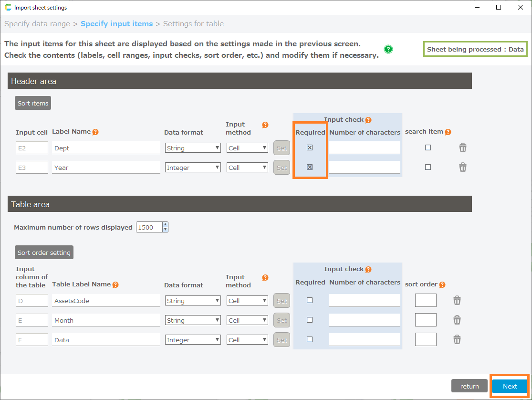Image resolution: width=532 pixels, height=400 pixels.
Task: Select the Settings for table breadcrumb step
Action: pos(193,24)
